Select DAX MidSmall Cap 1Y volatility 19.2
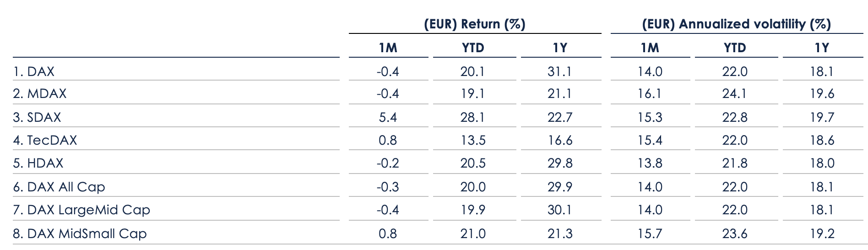868x250 pixels. [822, 234]
